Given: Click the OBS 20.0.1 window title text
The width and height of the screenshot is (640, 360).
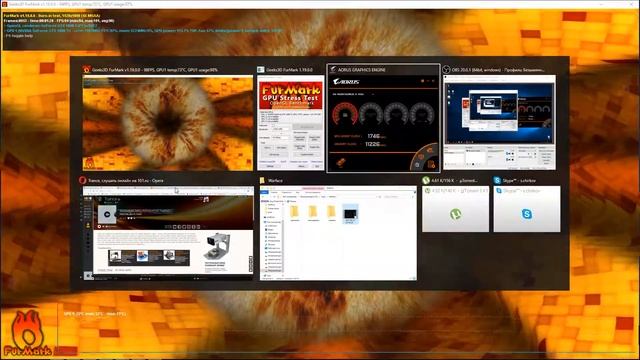Looking at the screenshot, I should coord(498,70).
